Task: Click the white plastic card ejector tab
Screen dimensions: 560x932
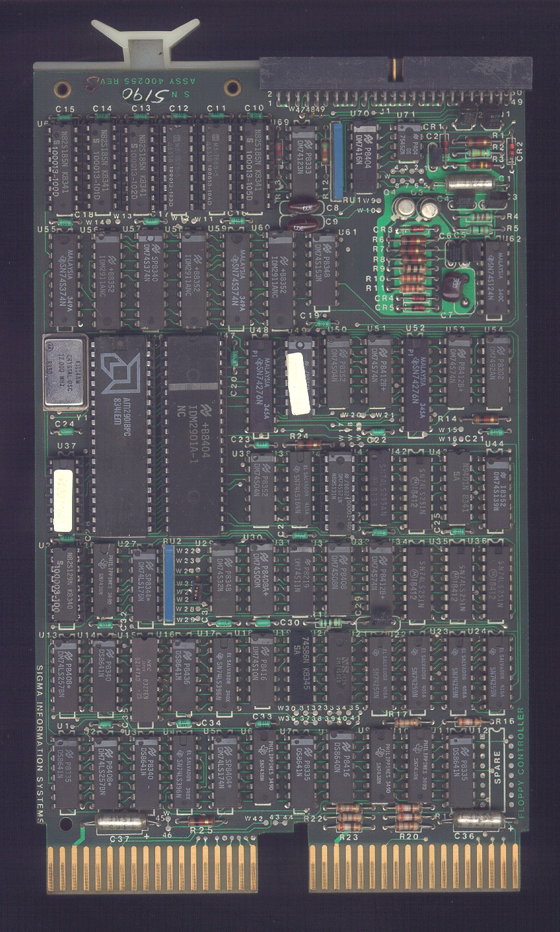Action: coord(145,42)
